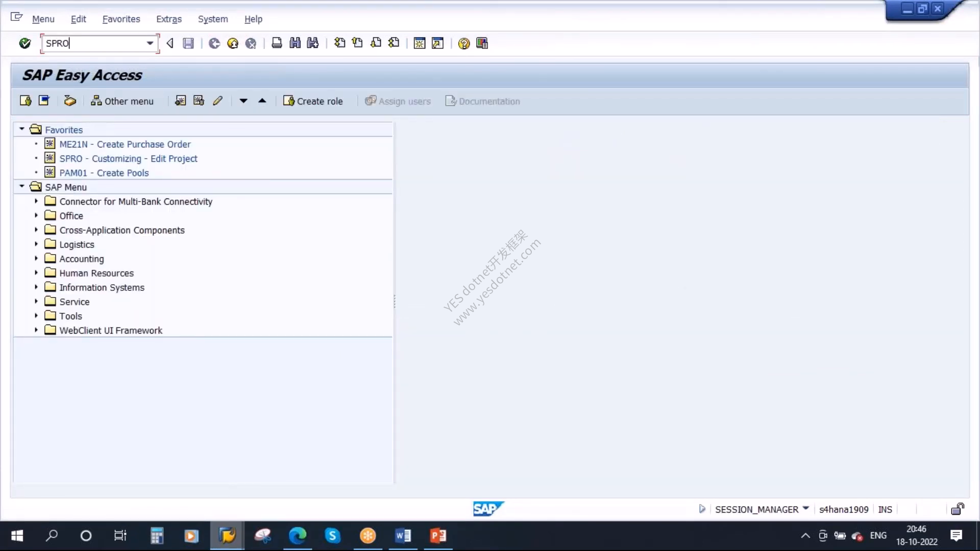Open Microsoft Edge from taskbar
Image resolution: width=980 pixels, height=551 pixels.
[298, 536]
